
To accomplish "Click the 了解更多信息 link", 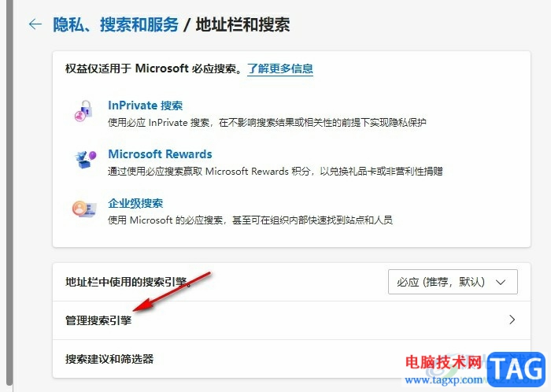I will pos(280,68).
